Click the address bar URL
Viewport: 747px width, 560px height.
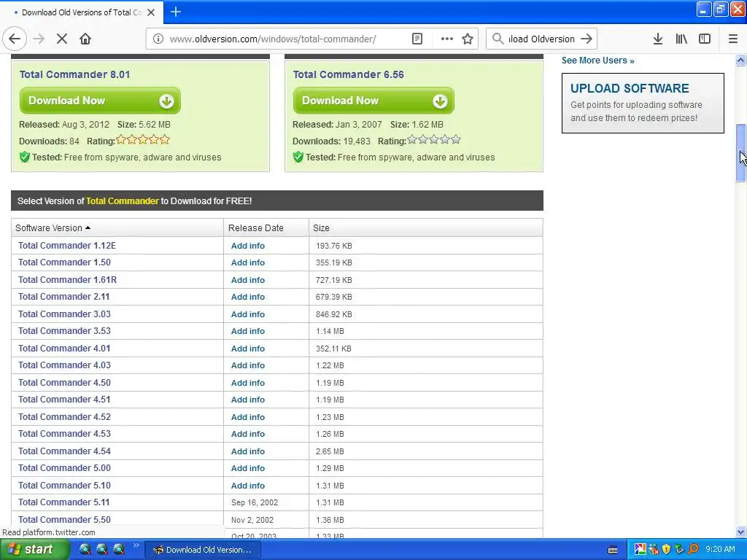click(x=273, y=39)
